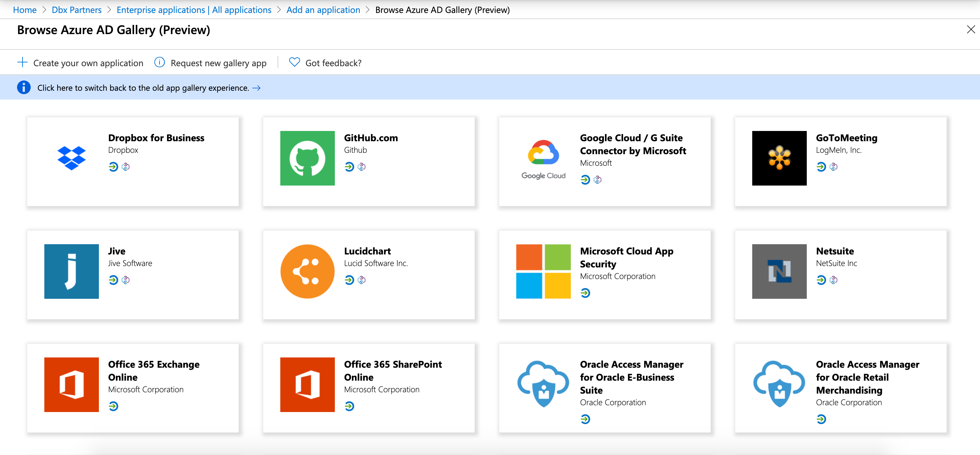Click the Dropbox for Business logo

[x=72, y=158]
